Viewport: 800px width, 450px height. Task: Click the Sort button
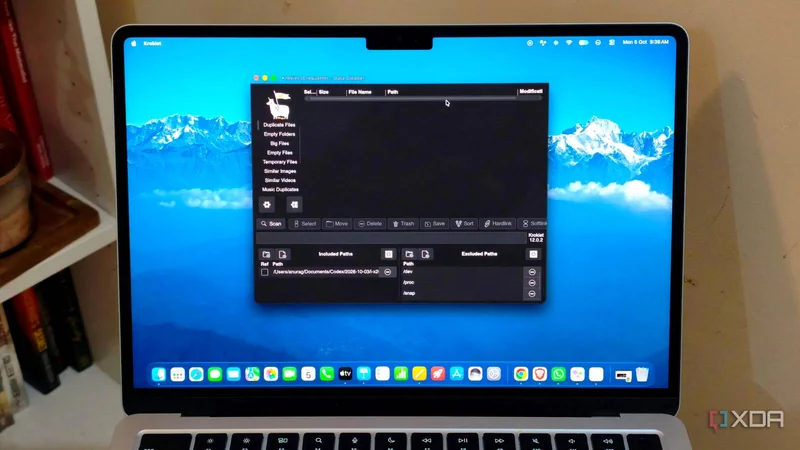click(464, 223)
